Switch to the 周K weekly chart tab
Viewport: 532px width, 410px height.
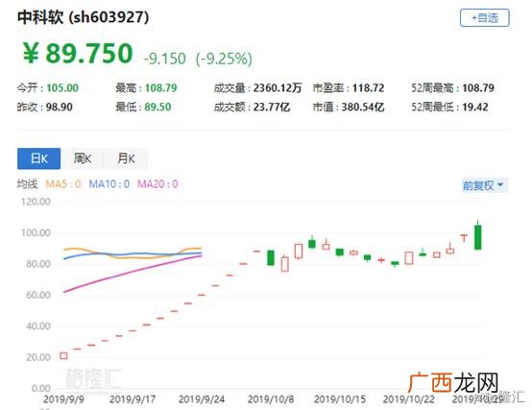[83, 158]
